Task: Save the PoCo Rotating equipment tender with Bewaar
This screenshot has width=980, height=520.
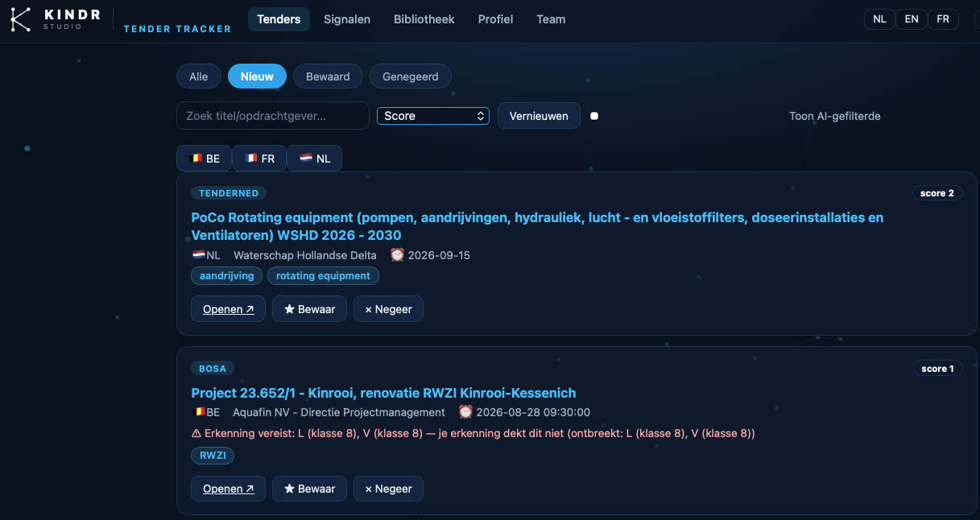Action: point(310,309)
